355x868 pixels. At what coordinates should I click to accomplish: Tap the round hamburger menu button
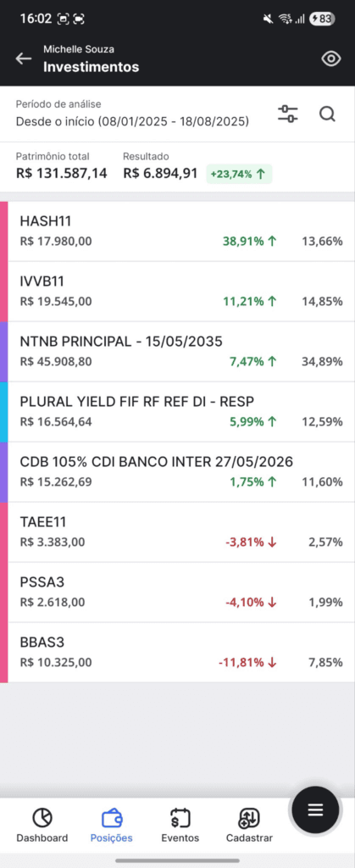coord(315,810)
